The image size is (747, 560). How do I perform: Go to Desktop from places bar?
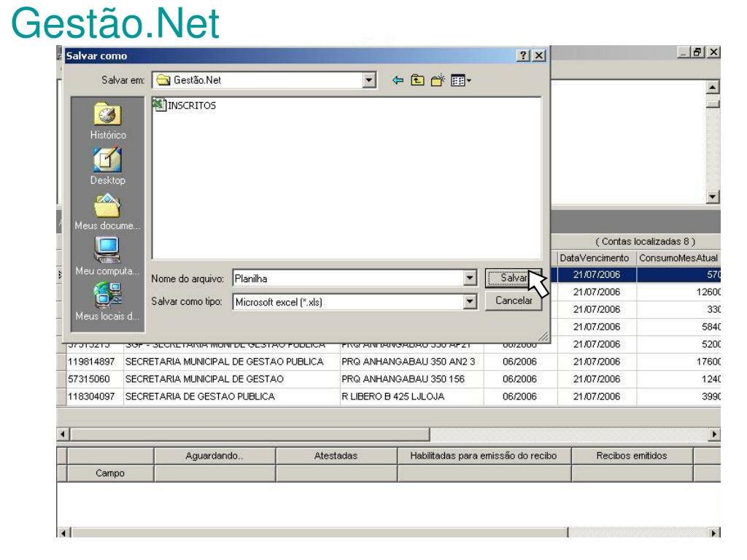tap(108, 166)
